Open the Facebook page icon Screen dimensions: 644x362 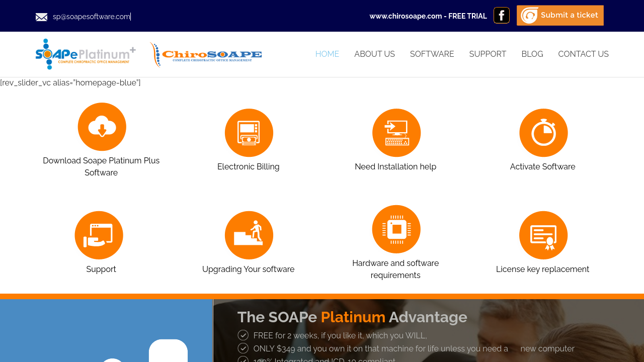point(502,15)
